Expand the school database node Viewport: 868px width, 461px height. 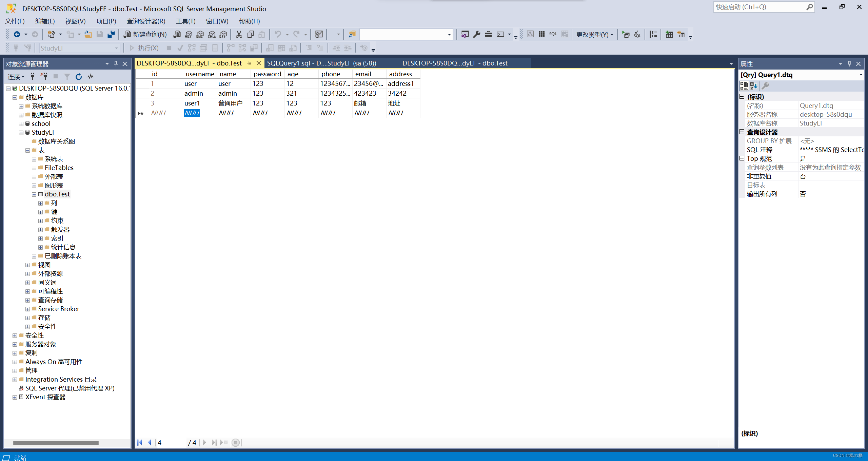point(21,124)
